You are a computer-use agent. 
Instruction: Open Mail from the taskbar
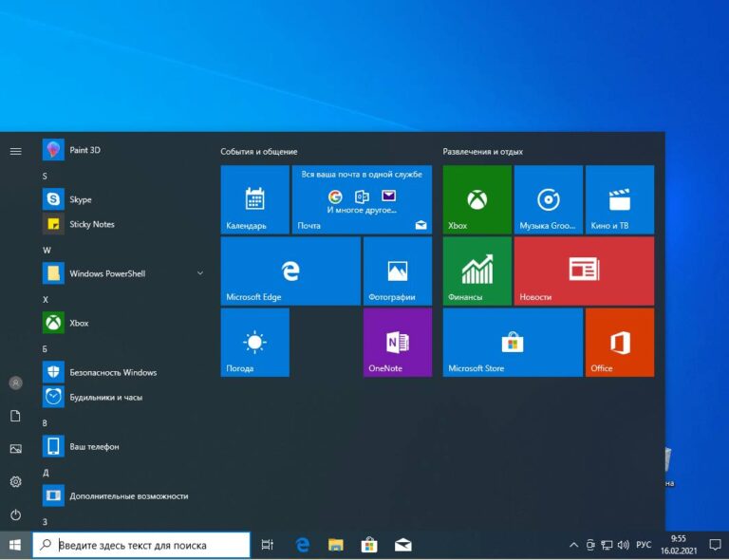[x=402, y=545]
